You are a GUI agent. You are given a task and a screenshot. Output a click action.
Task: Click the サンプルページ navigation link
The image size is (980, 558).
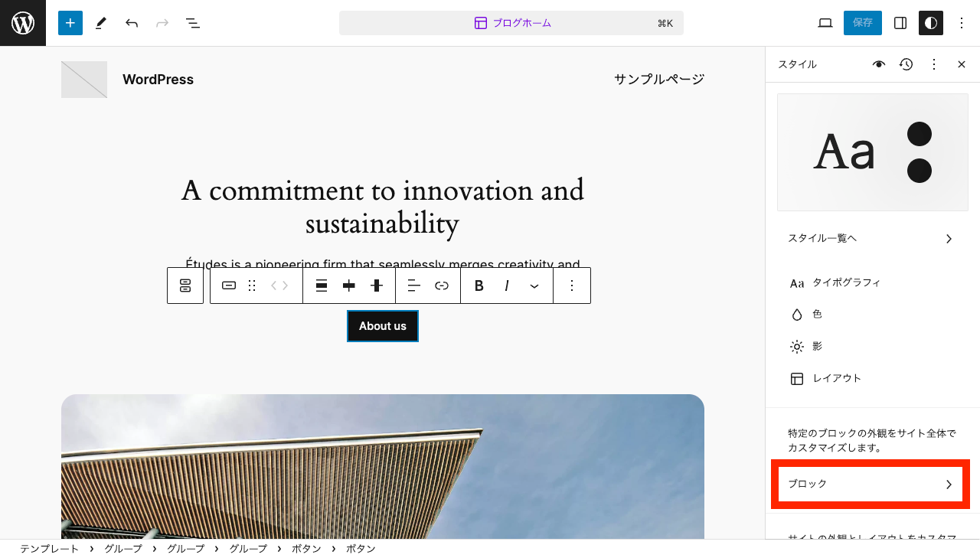(659, 80)
